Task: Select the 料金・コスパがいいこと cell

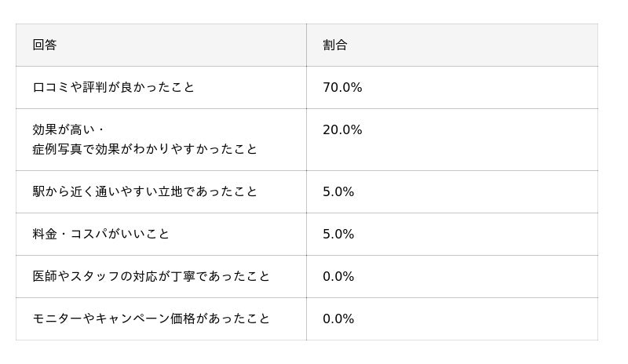Action: 100,234
